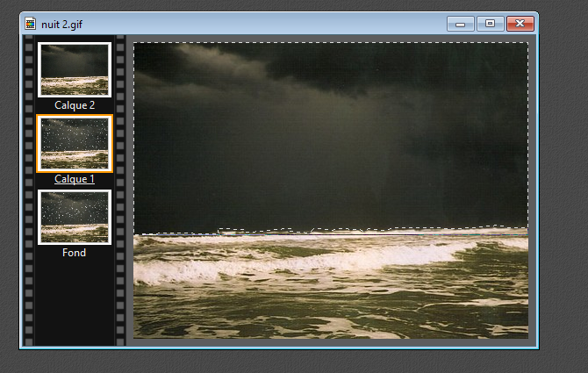Click the nuit 2.gif title bar text

pyautogui.click(x=66, y=24)
